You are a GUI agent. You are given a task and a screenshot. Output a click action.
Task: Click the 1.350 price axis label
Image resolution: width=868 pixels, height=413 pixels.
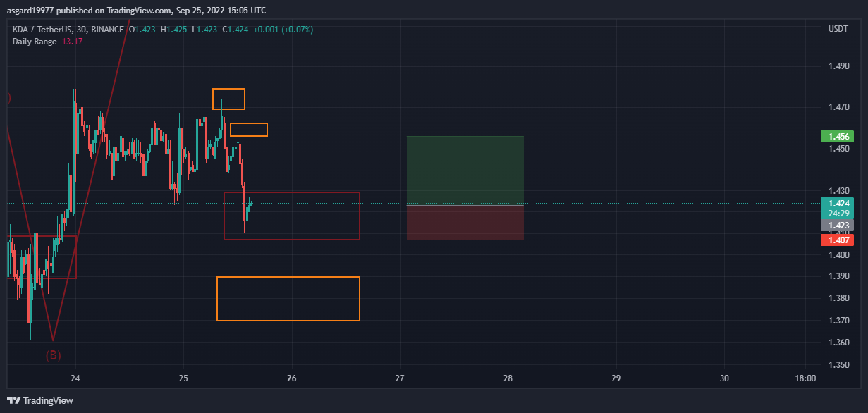[838, 365]
